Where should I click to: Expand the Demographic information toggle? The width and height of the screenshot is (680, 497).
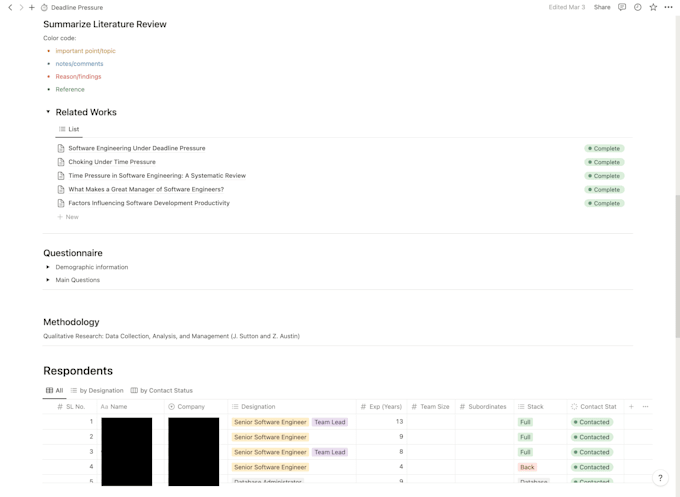(48, 267)
